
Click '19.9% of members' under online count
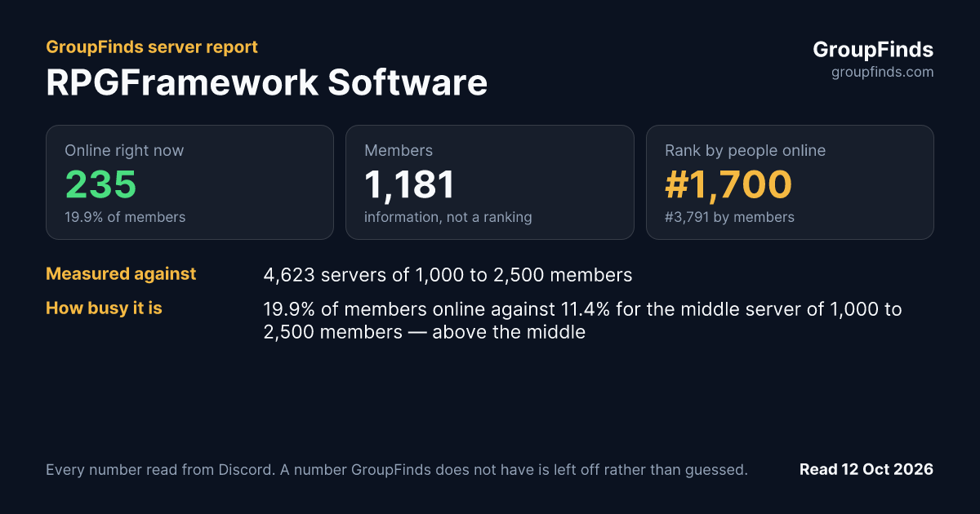pos(125,217)
